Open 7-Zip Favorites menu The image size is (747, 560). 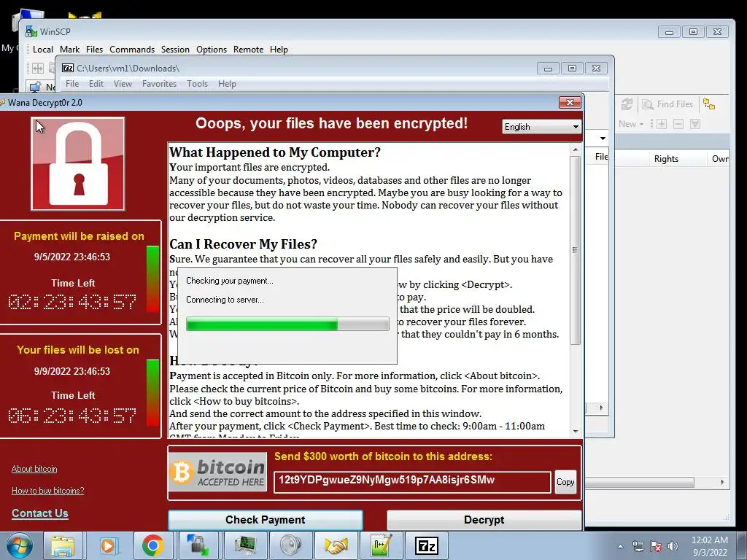[x=159, y=84]
